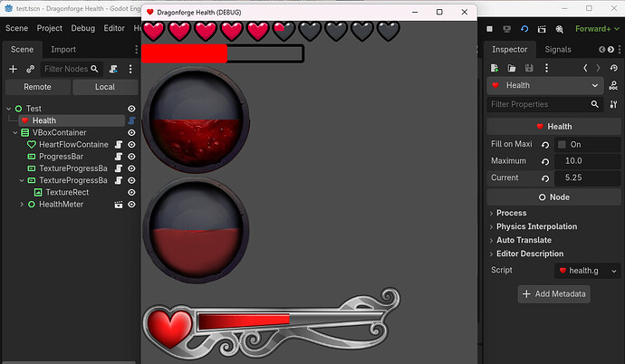Click the attach script icon in Scene dock
Image resolution: width=625 pixels, height=364 pixels.
tap(113, 69)
